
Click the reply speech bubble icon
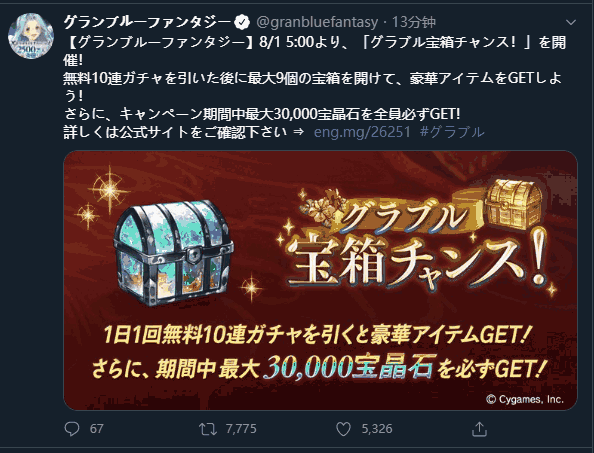click(72, 429)
